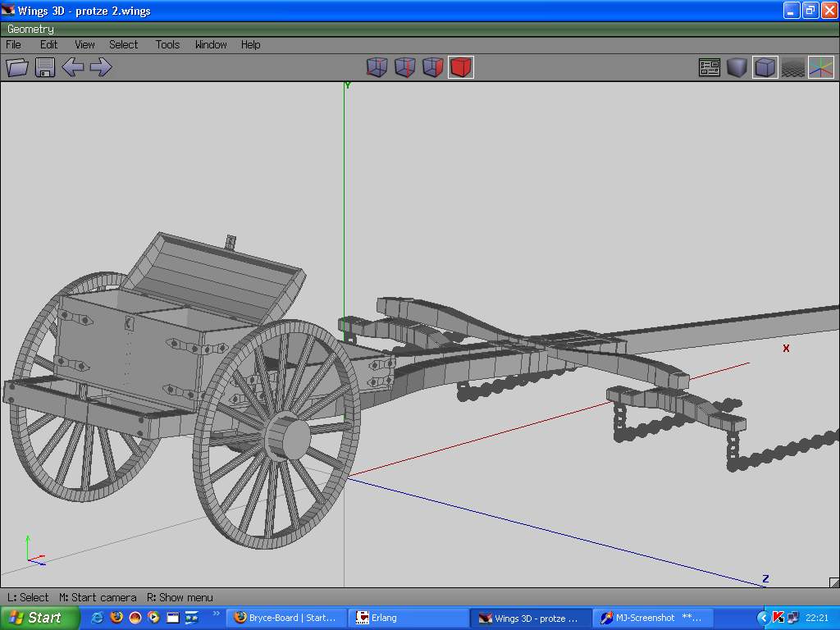Click the Undo left arrow icon
This screenshot has width=840, height=630.
pos(73,67)
